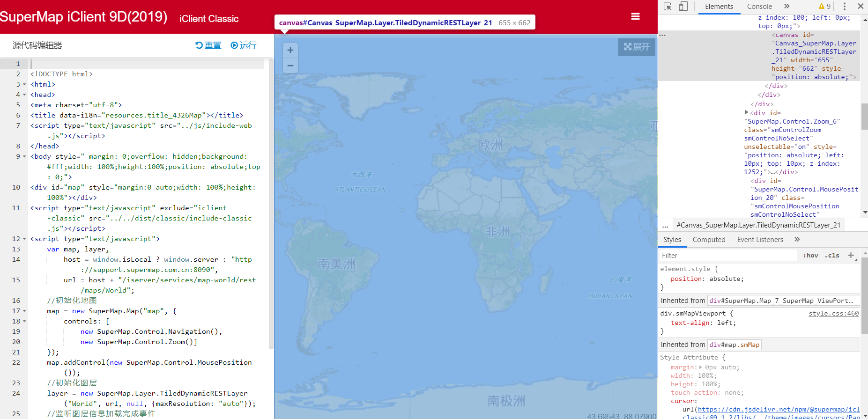868x419 pixels.
Task: Toggle the :hov element state button
Action: tap(811, 256)
